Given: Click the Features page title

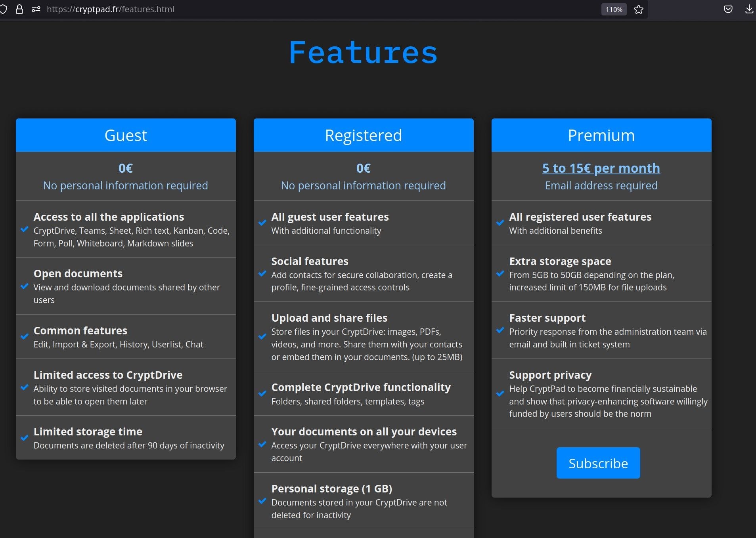Looking at the screenshot, I should click(x=363, y=52).
